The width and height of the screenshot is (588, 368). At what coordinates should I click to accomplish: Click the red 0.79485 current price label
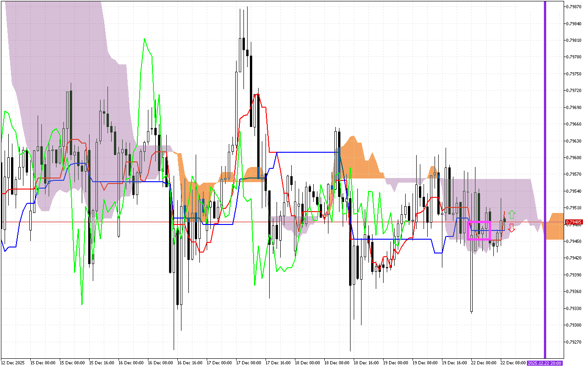pyautogui.click(x=573, y=222)
